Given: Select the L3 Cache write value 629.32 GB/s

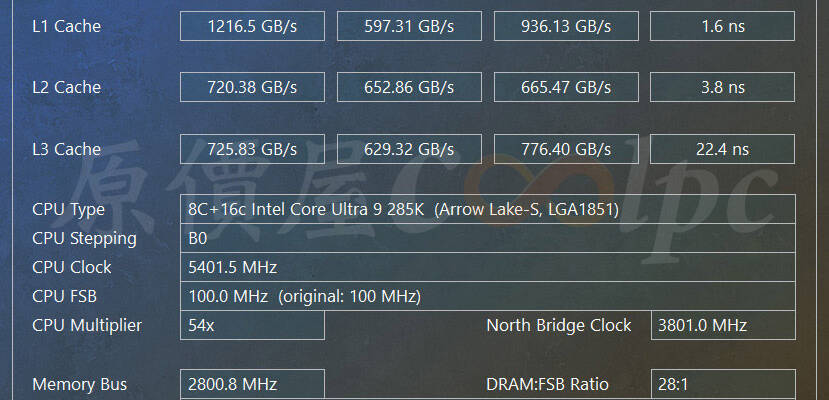Looking at the screenshot, I should click(409, 149).
